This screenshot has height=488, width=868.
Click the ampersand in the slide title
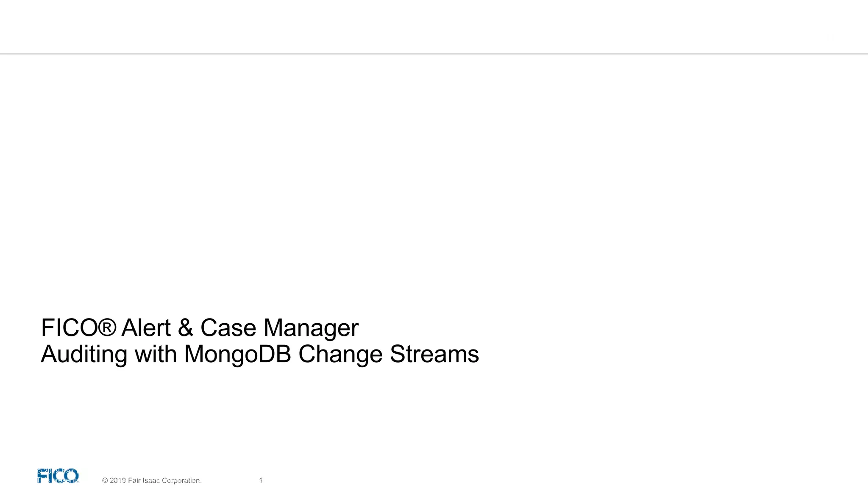[x=185, y=327]
